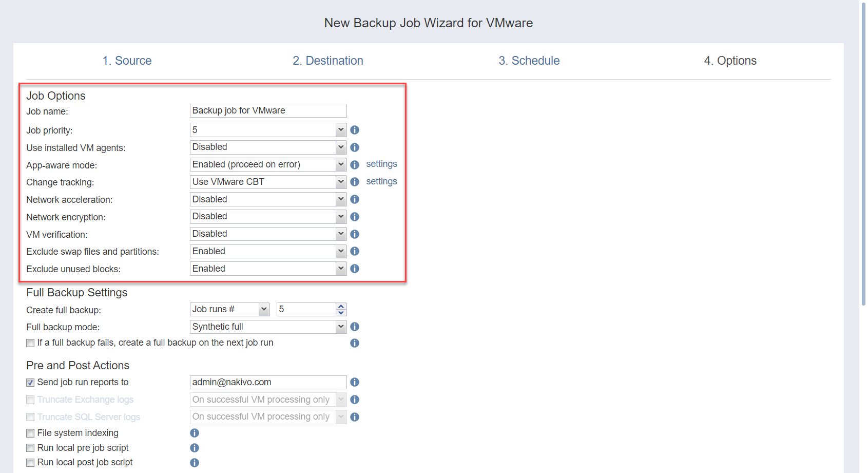Go to the Source wizard step
The width and height of the screenshot is (868, 473).
pyautogui.click(x=127, y=61)
